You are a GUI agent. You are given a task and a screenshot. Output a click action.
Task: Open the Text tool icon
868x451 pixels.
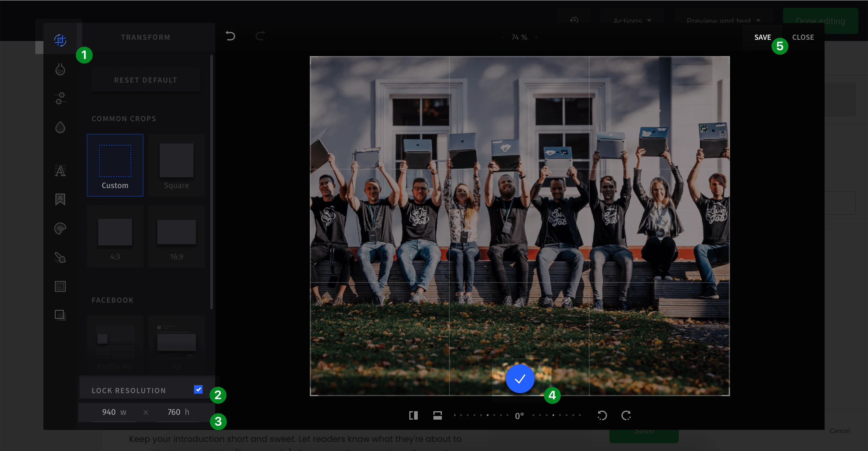click(x=60, y=171)
